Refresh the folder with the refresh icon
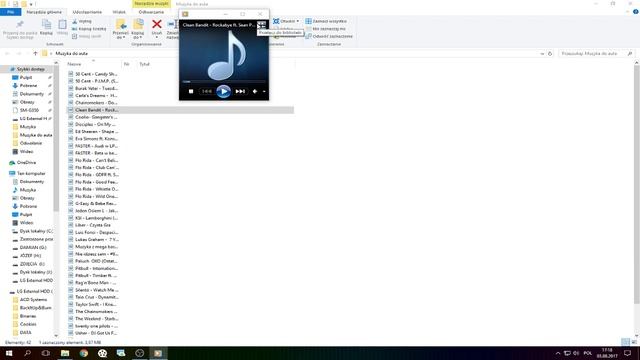640x360 pixels. 550,53
